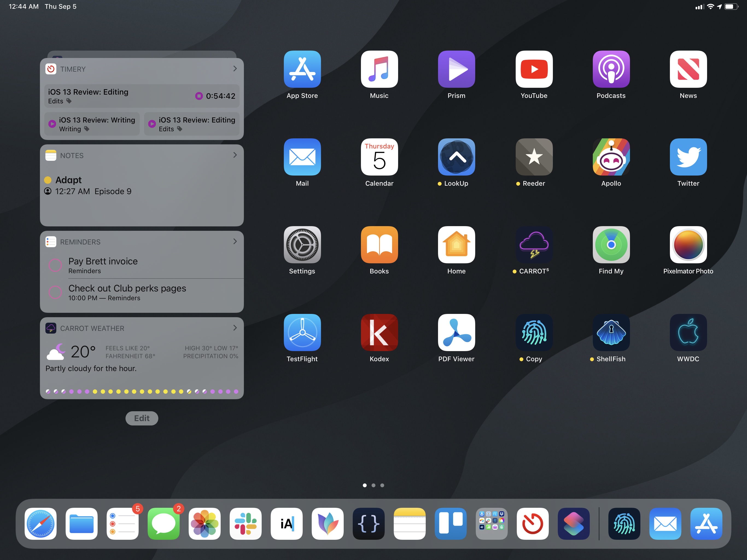
Task: Expand the Notes widget
Action: [x=235, y=155]
